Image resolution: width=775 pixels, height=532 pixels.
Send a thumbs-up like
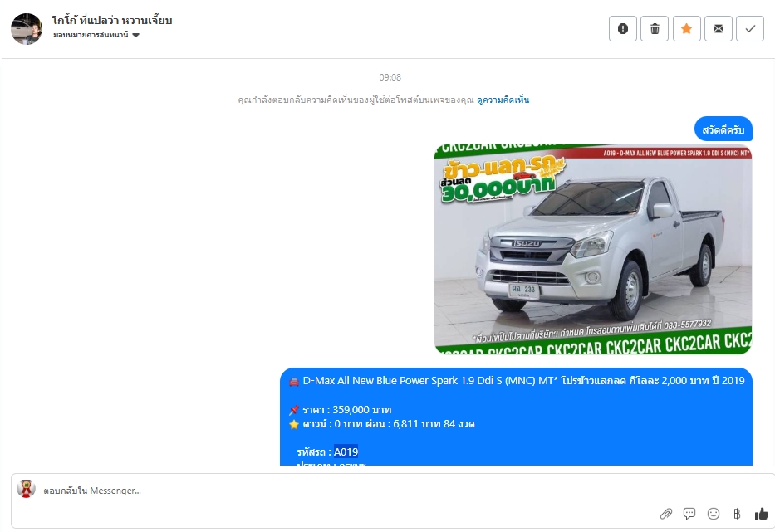[x=762, y=514]
